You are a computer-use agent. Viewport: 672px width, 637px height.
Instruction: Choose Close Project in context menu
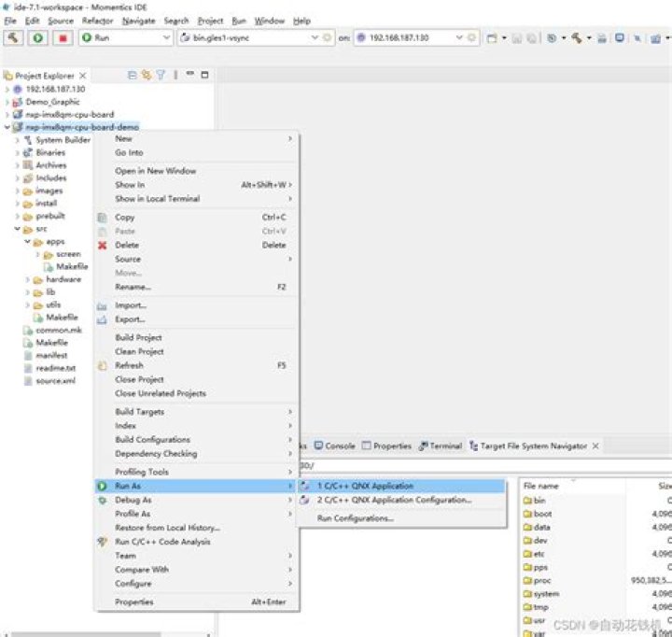197,379
